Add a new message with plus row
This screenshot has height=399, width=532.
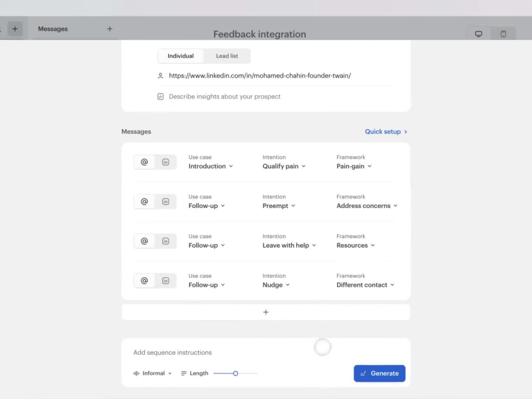pos(265,312)
